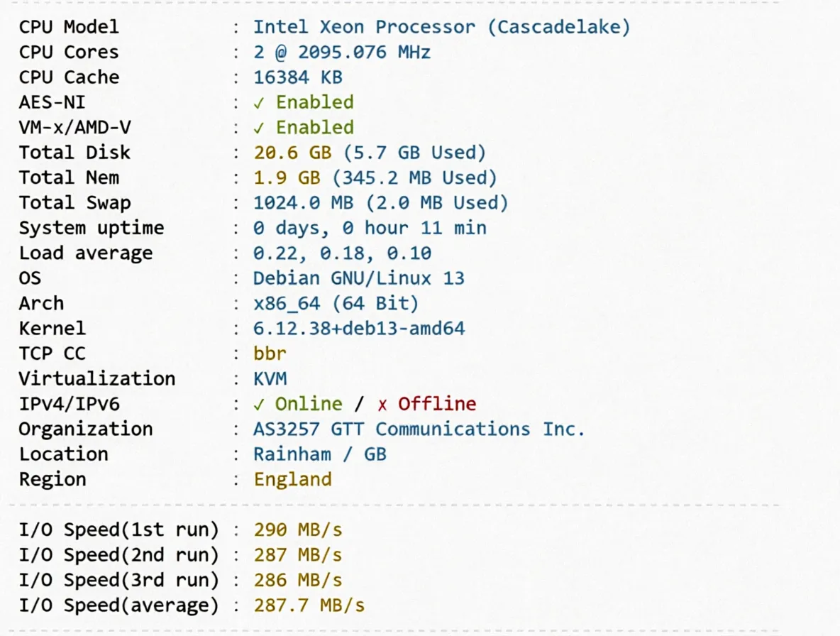
Task: Click the 'CPU Cores' label
Action: pyautogui.click(x=69, y=52)
